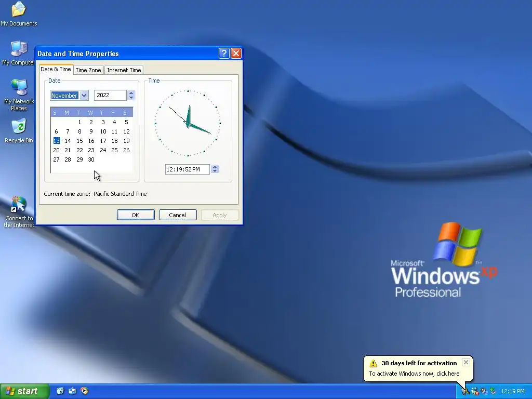Click the activate Windows now message
The width and height of the screenshot is (532, 399).
(x=414, y=374)
